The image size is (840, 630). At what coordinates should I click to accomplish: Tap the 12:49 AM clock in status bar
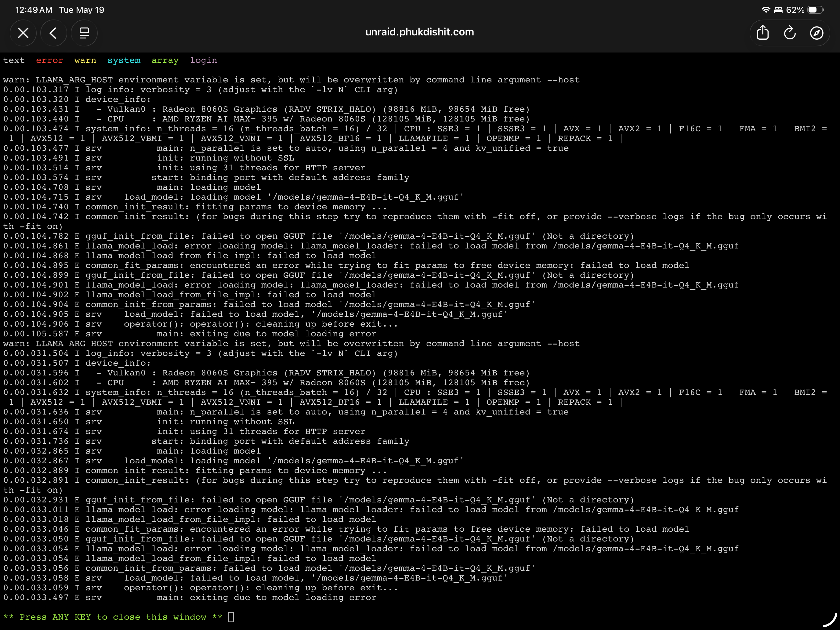34,10
